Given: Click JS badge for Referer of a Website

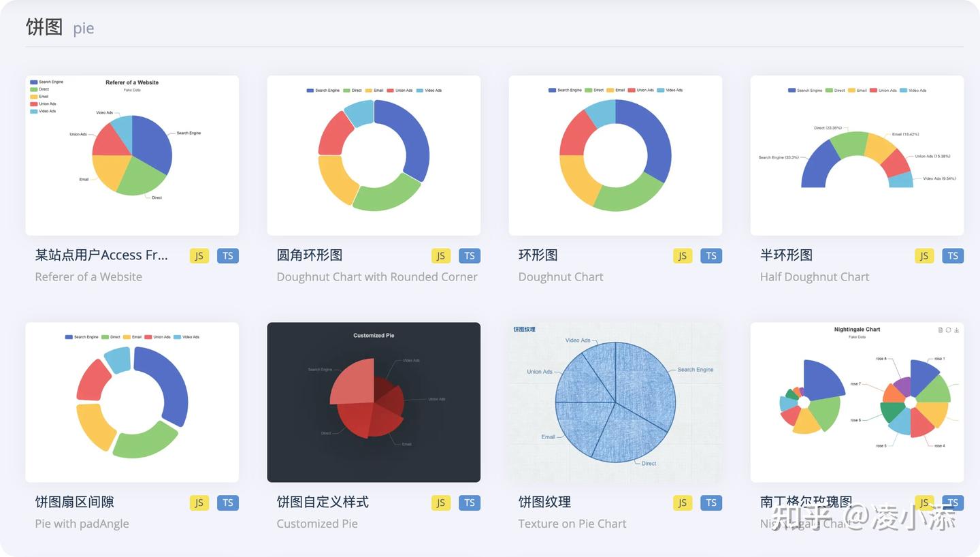Looking at the screenshot, I should 199,256.
